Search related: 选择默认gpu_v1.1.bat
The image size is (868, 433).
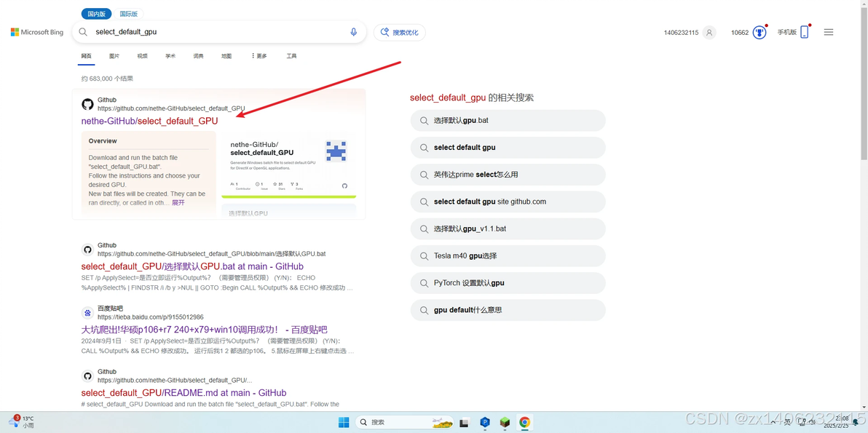[508, 229]
